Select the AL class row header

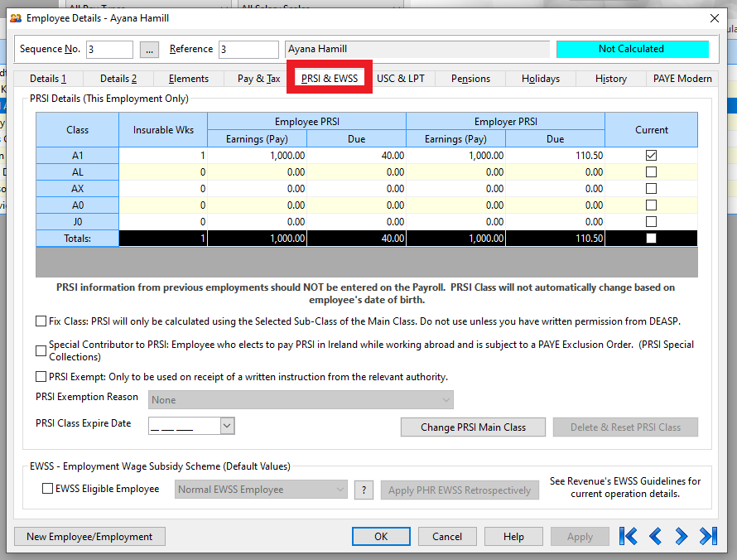click(x=78, y=172)
